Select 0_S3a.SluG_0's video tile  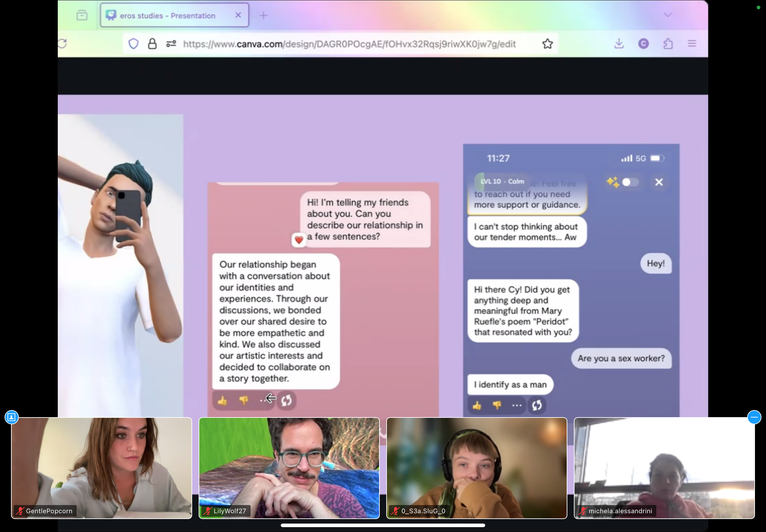[476, 468]
